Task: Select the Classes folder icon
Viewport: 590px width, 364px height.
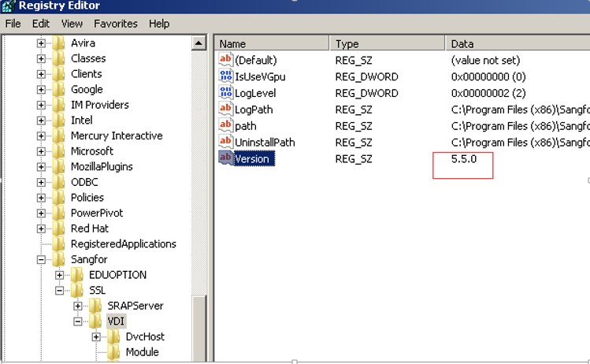Action: (x=58, y=58)
